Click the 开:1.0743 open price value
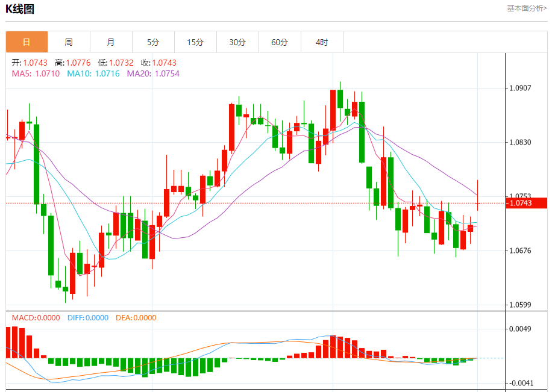The width and height of the screenshot is (552, 392). tap(30, 63)
